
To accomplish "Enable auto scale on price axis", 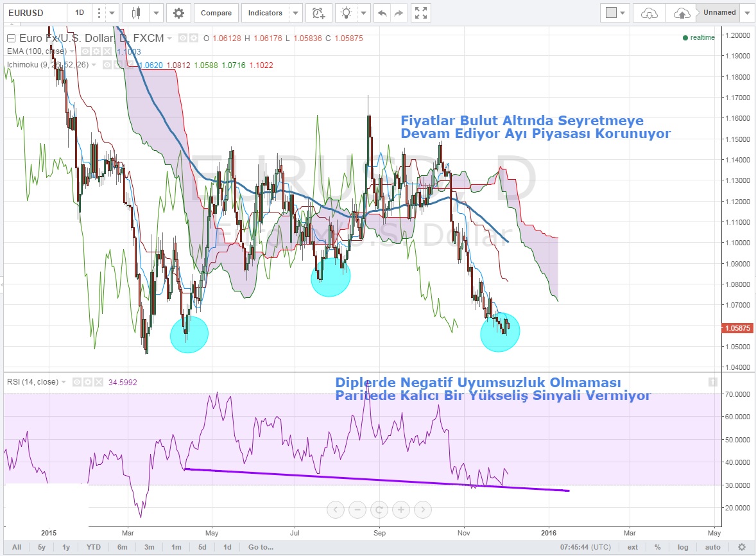I will (713, 547).
